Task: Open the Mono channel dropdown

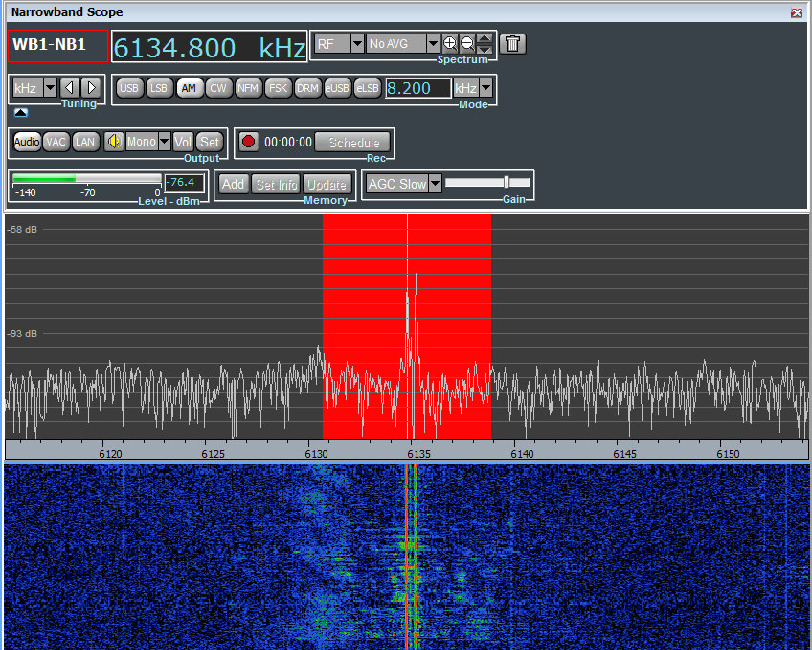Action: tap(164, 142)
